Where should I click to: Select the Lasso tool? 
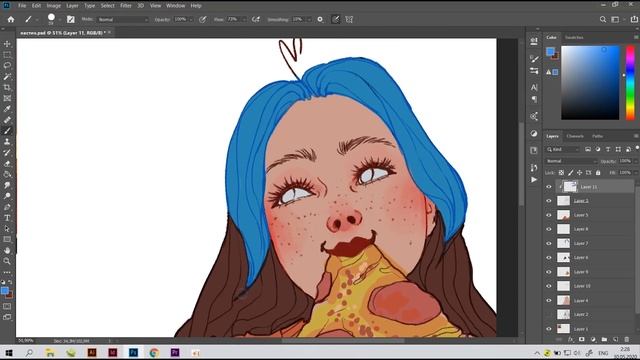(x=7, y=65)
